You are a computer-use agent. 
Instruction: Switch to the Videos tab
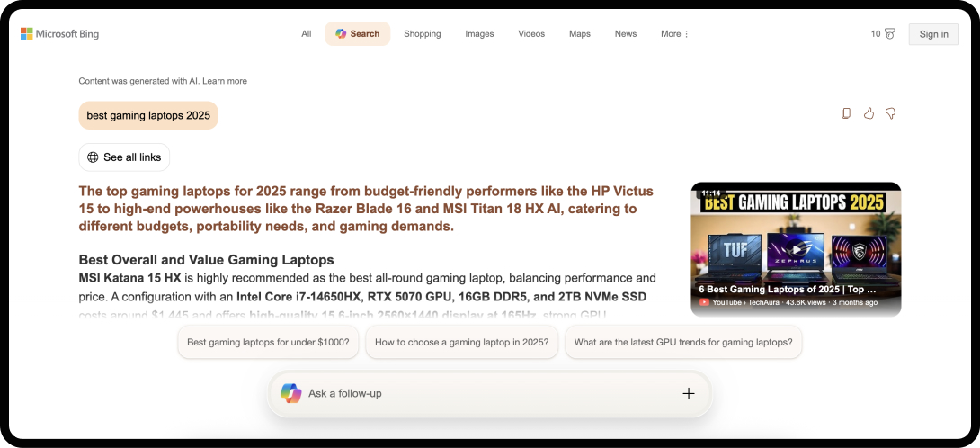pyautogui.click(x=531, y=34)
